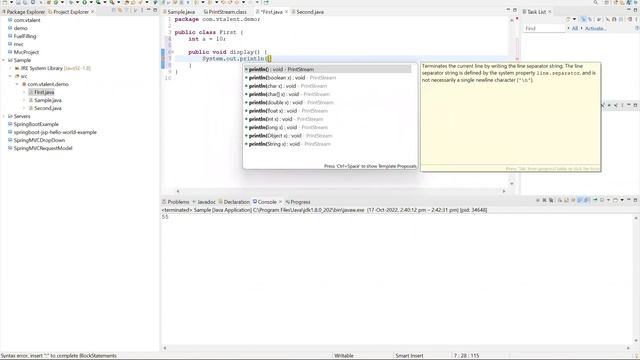Switch to Second.java editor tab
This screenshot has width=640, height=360.
309,12
